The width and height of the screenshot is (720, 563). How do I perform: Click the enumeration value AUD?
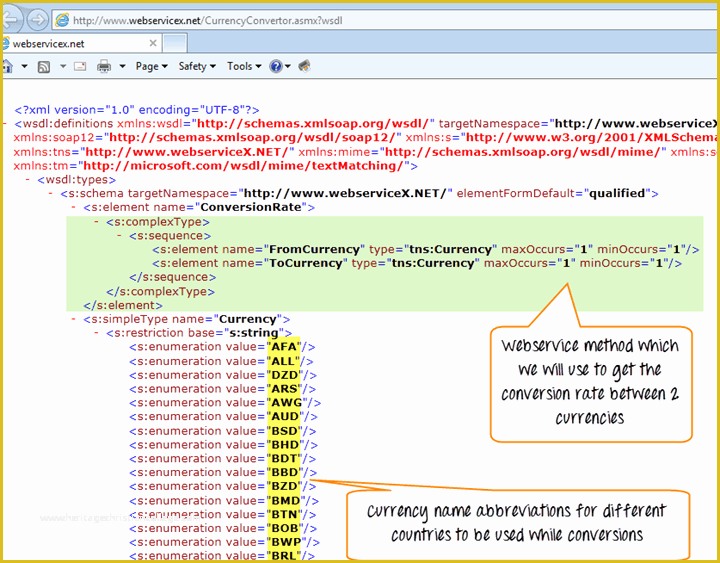pos(285,417)
